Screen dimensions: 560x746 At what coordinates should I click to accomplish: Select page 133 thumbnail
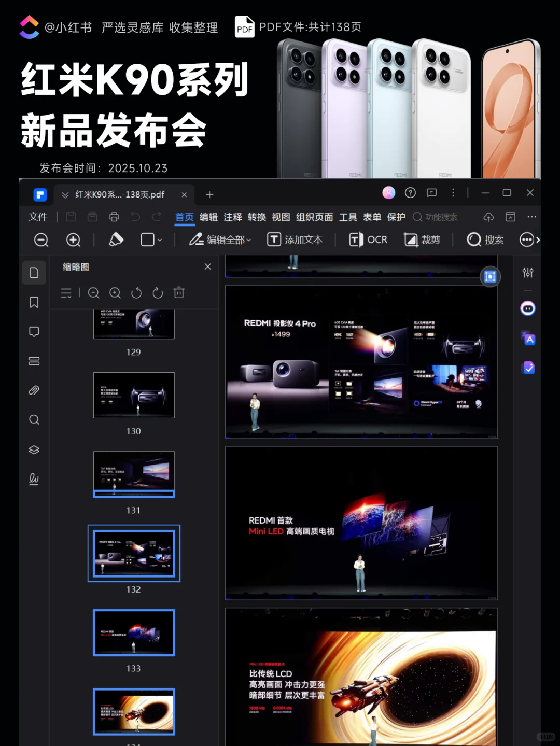(x=134, y=632)
